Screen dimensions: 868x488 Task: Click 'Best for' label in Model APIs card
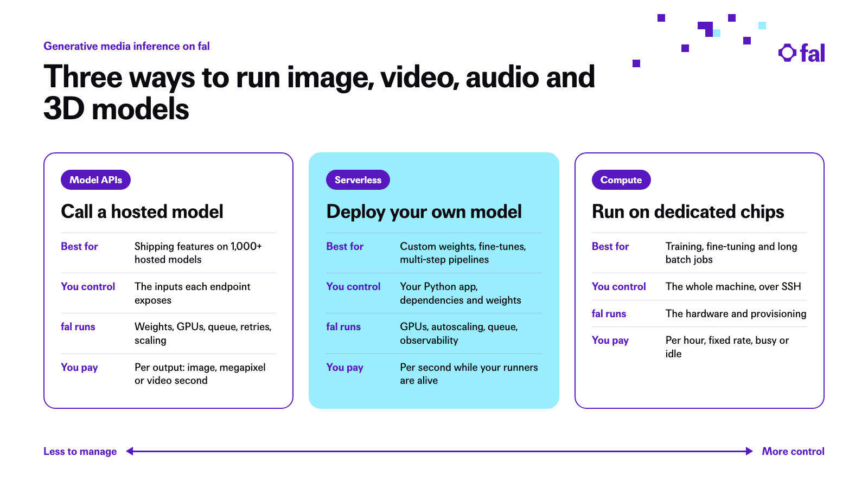(x=79, y=246)
